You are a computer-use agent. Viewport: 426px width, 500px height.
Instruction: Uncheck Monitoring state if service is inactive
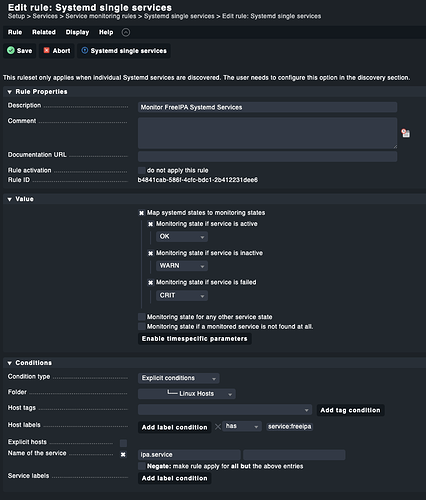[151, 253]
